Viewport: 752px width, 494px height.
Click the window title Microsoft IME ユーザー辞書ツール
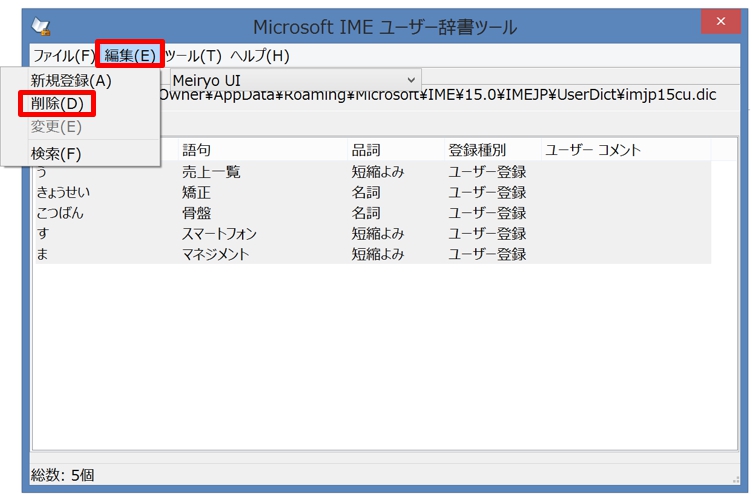(385, 27)
